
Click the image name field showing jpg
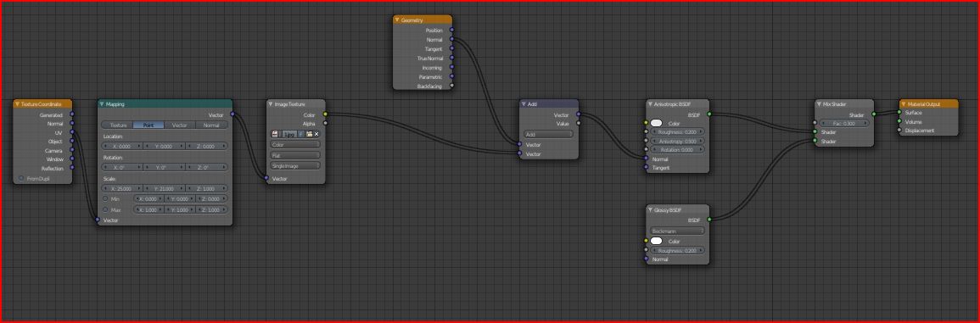point(288,134)
